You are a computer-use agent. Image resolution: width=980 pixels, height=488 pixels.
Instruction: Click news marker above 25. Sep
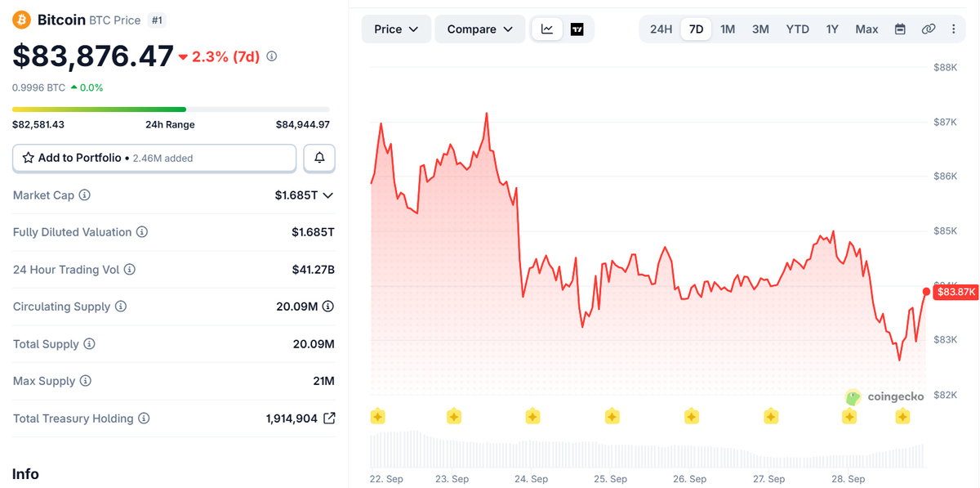[612, 416]
